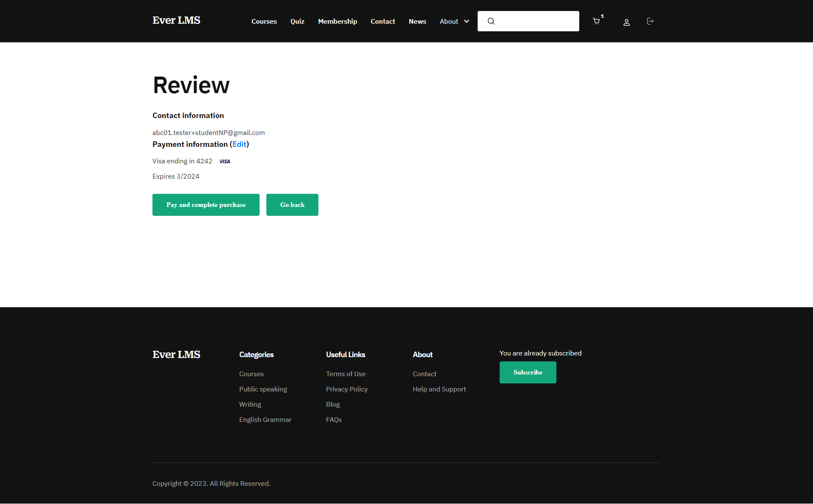Open the Privacy Policy link
Screen dimensions: 813x504
tap(347, 389)
